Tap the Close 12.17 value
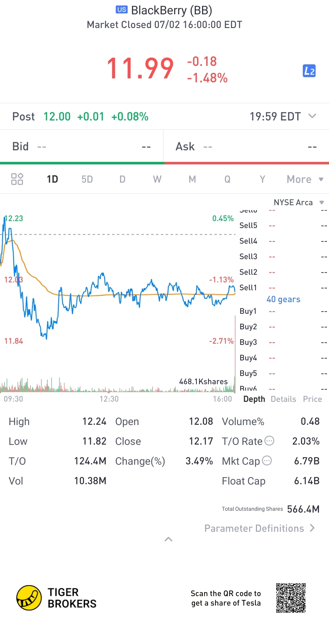 [x=201, y=441]
